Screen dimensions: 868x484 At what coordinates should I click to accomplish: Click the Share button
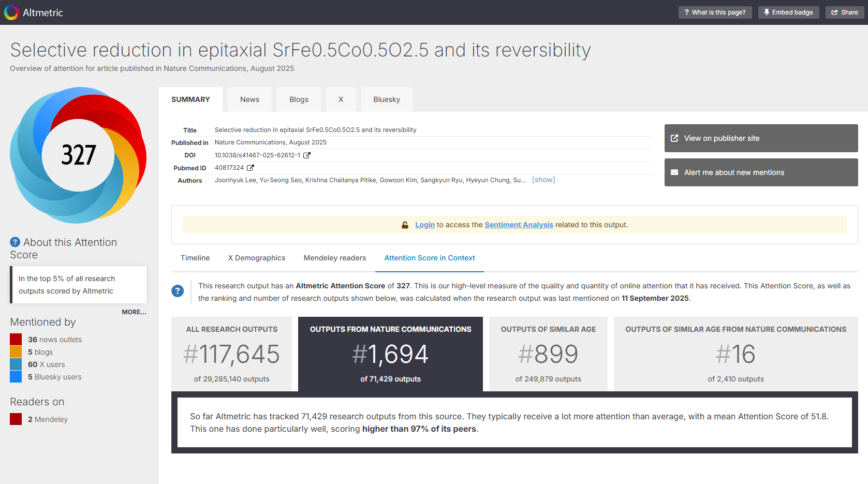pos(845,12)
